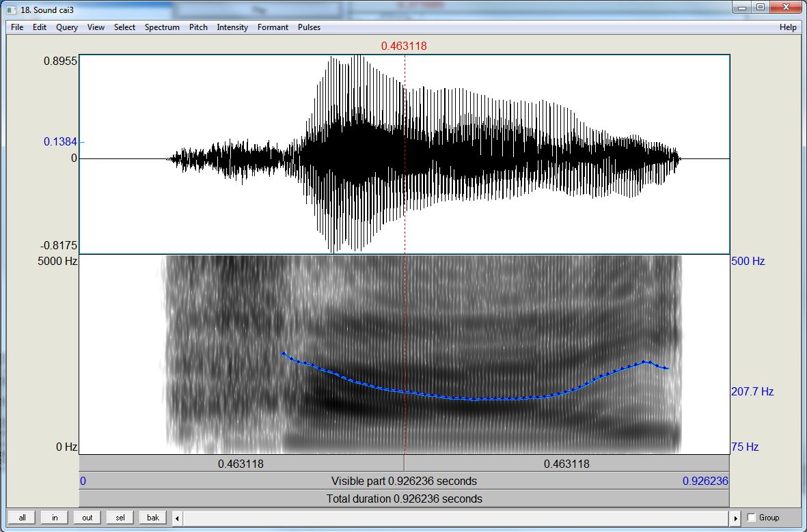This screenshot has width=807, height=532.
Task: Click the 500 Hz pitch ceiling label
Action: coord(748,261)
